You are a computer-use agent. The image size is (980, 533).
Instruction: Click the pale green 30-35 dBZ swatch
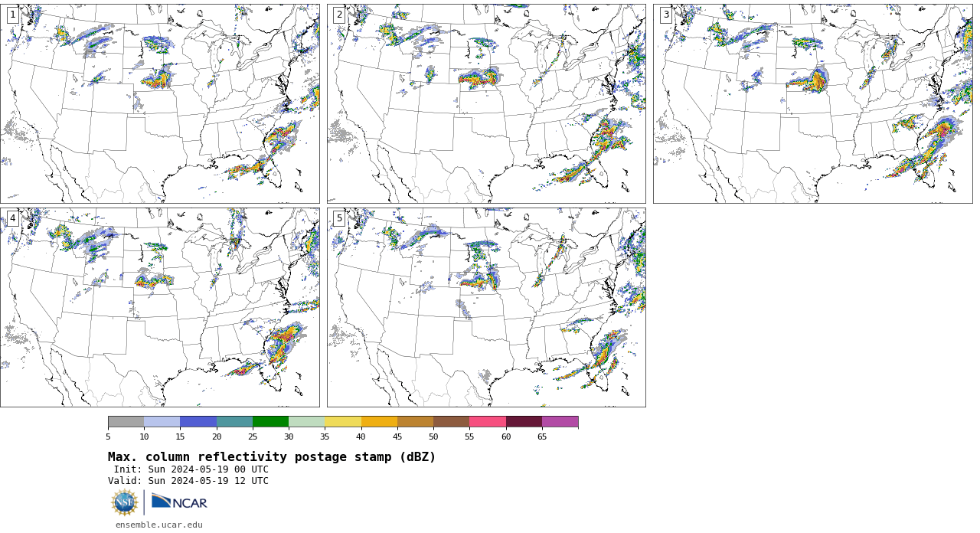pyautogui.click(x=307, y=421)
